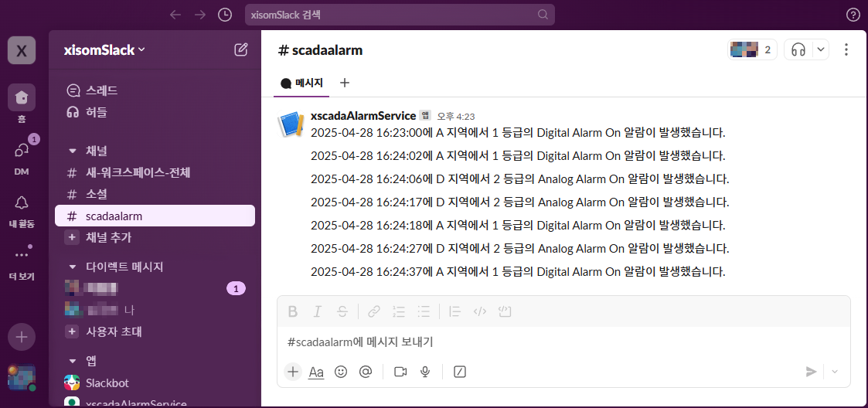Click the # scadaalarm channel header title
Screen dimensions: 868x408
[320, 50]
